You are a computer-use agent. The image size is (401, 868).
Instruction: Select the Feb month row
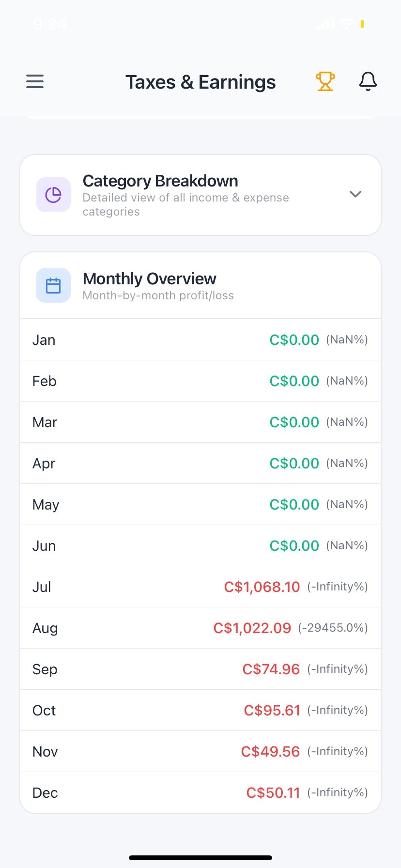[200, 381]
